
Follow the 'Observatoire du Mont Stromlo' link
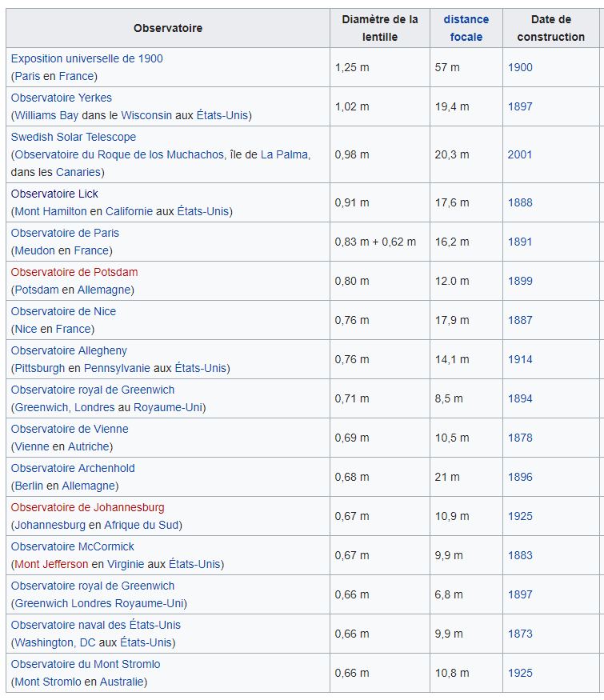(x=86, y=664)
